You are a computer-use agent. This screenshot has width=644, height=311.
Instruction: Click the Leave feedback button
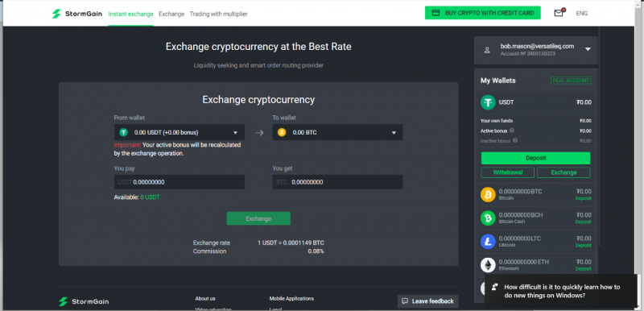427,301
